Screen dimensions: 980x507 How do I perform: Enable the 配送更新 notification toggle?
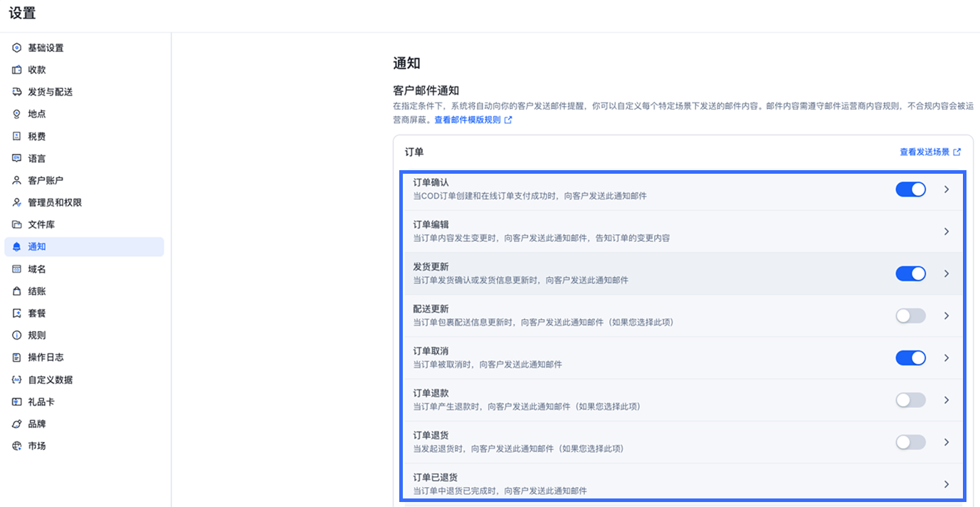point(910,316)
